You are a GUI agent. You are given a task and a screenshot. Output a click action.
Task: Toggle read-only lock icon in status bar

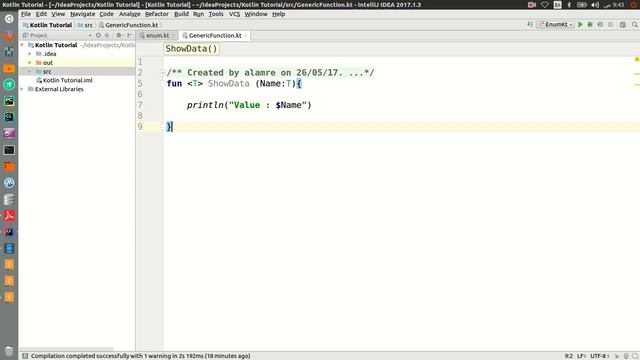tap(617, 356)
